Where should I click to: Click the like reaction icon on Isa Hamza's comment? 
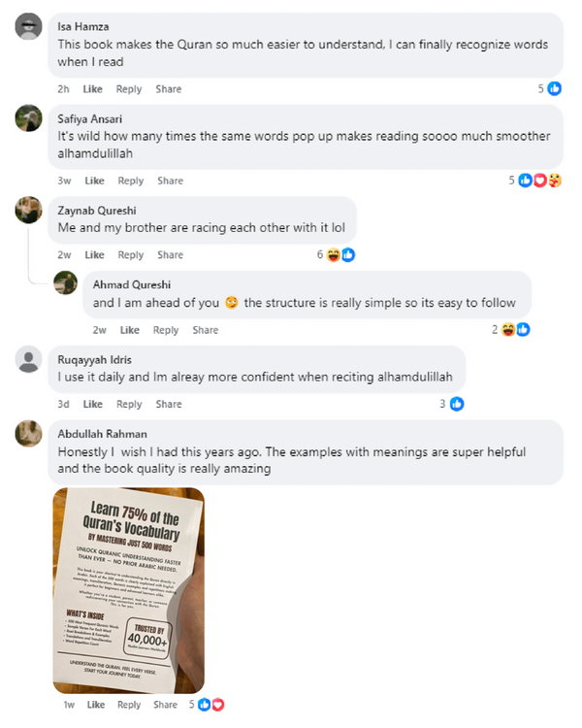click(x=554, y=88)
